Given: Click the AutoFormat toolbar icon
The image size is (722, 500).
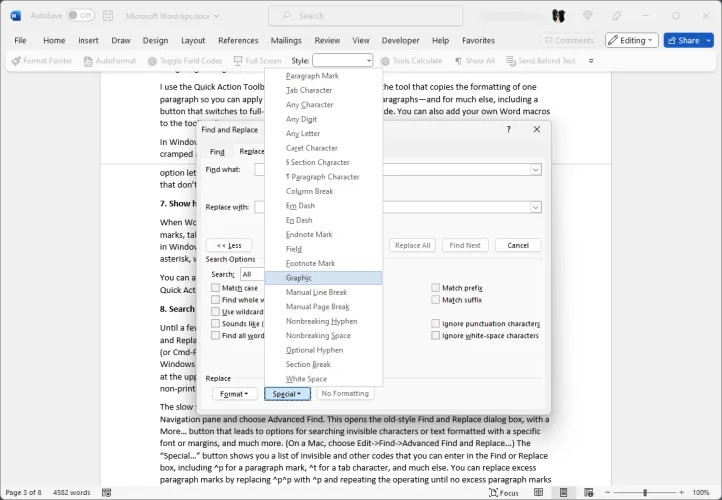Looking at the screenshot, I should pos(88,61).
